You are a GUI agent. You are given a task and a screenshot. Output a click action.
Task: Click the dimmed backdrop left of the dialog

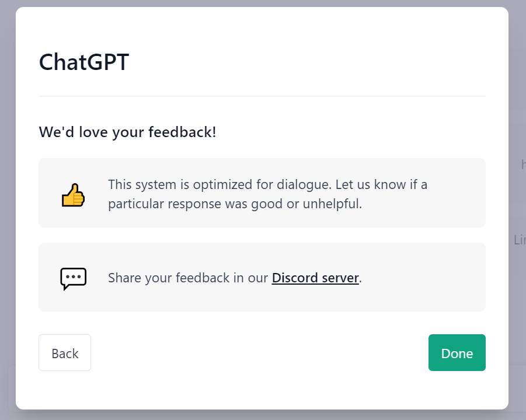click(8, 201)
